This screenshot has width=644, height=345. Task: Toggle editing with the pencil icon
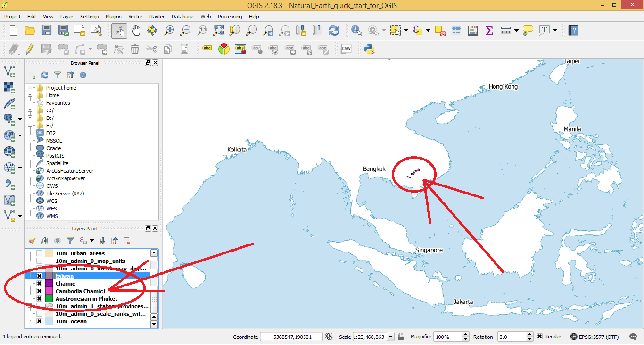pyautogui.click(x=30, y=49)
